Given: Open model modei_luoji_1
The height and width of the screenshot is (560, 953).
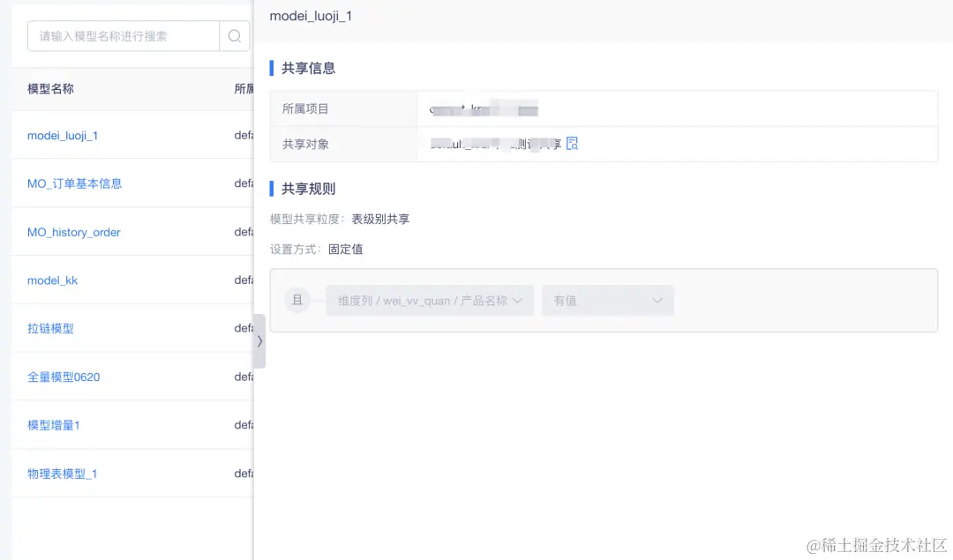Looking at the screenshot, I should 63,135.
